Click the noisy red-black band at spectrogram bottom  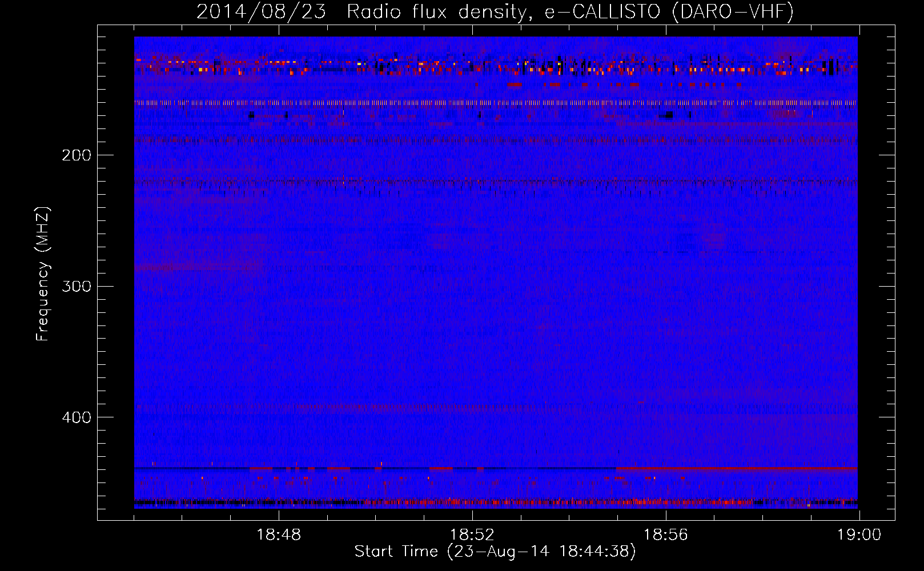pyautogui.click(x=496, y=502)
